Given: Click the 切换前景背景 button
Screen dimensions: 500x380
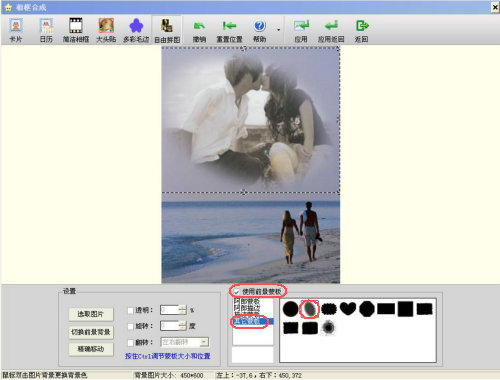Looking at the screenshot, I should pyautogui.click(x=91, y=332).
